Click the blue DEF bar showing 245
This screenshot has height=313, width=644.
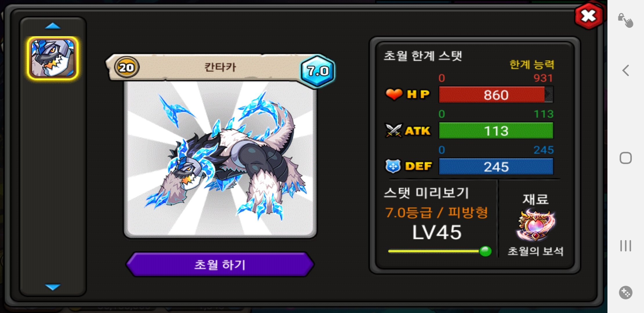(496, 167)
